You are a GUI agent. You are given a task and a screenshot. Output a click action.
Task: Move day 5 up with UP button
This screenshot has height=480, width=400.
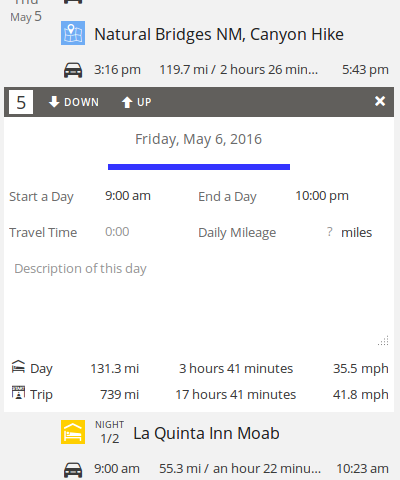coord(136,102)
